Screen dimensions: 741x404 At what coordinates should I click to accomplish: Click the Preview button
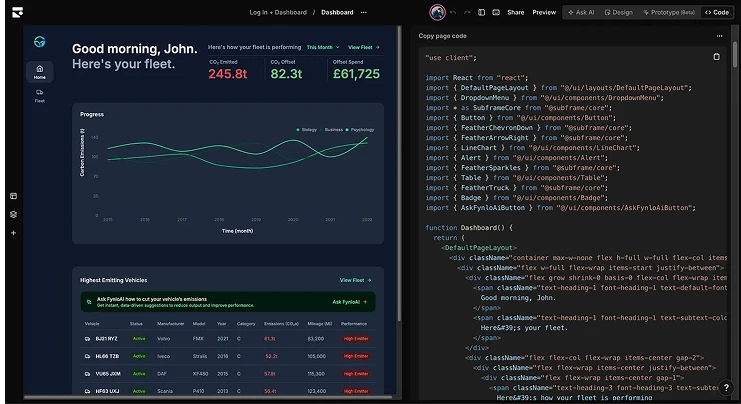click(x=544, y=12)
